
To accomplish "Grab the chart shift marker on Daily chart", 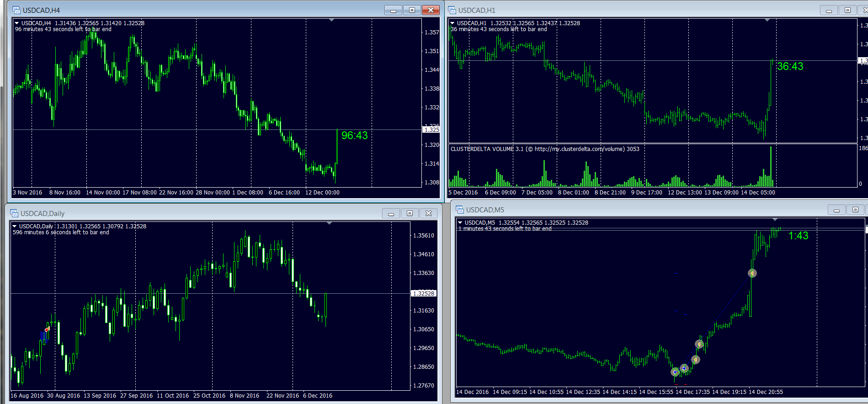I will 329,223.
